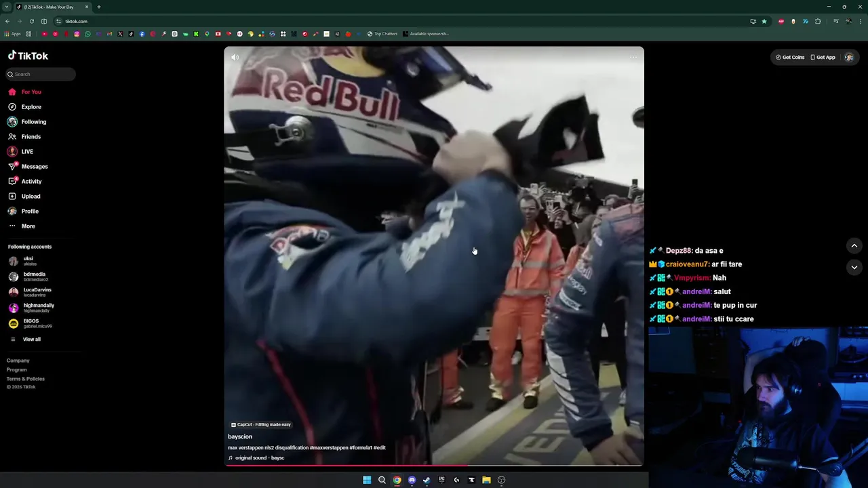The width and height of the screenshot is (868, 488).
Task: Open the Activity notifications
Action: pyautogui.click(x=25, y=182)
